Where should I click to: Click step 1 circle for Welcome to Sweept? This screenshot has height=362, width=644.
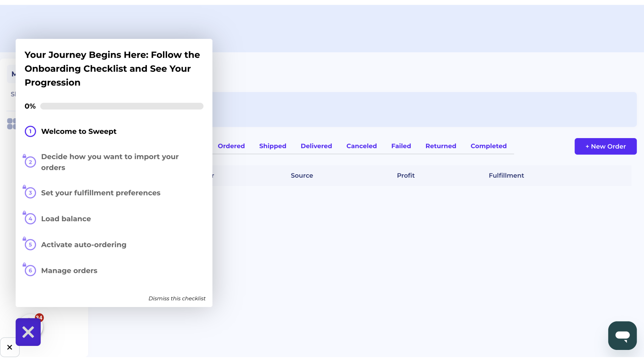[x=31, y=131]
